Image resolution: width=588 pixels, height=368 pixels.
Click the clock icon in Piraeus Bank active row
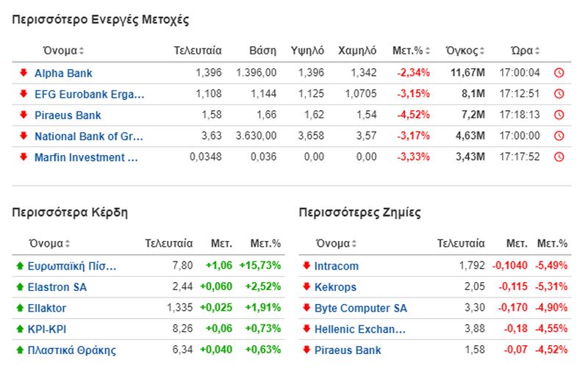[x=559, y=115]
